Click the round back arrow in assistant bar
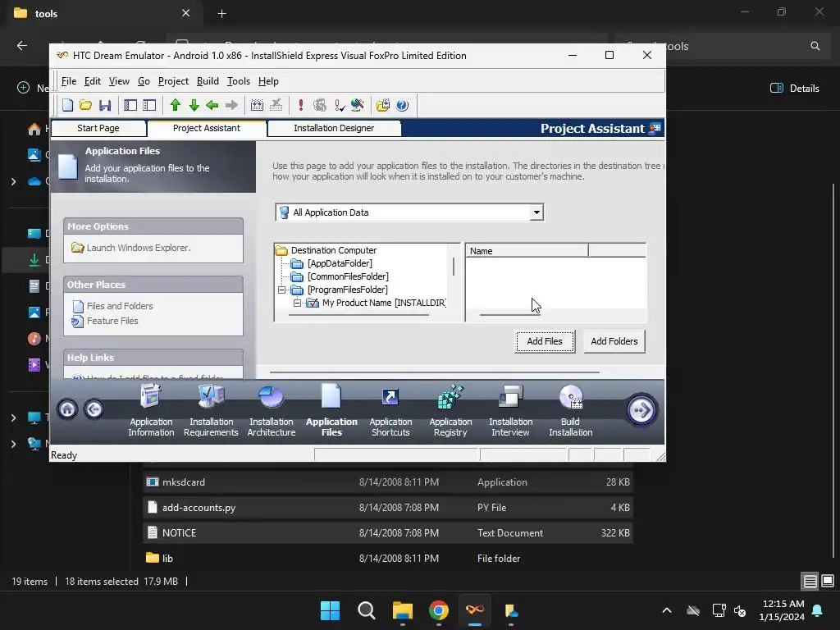 (x=94, y=410)
